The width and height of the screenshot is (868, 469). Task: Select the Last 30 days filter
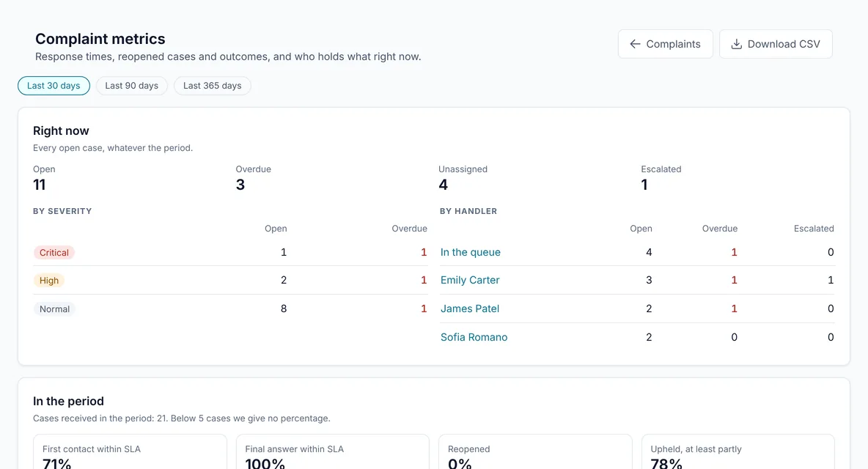pyautogui.click(x=54, y=86)
